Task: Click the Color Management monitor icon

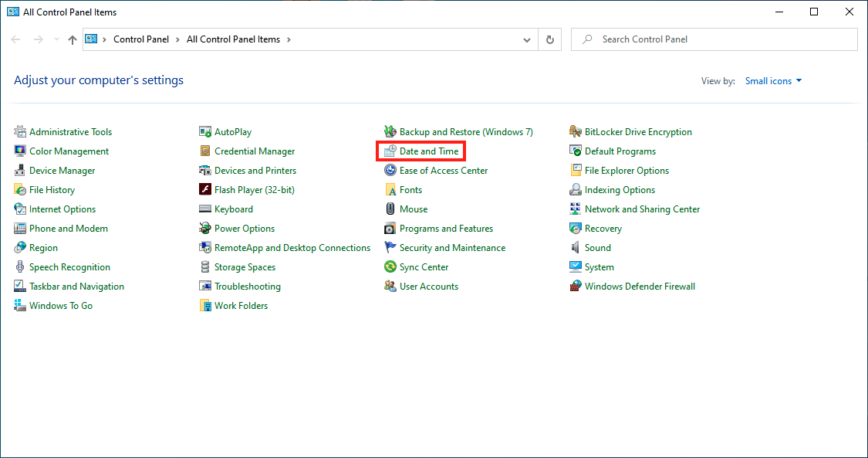Action: coord(20,151)
